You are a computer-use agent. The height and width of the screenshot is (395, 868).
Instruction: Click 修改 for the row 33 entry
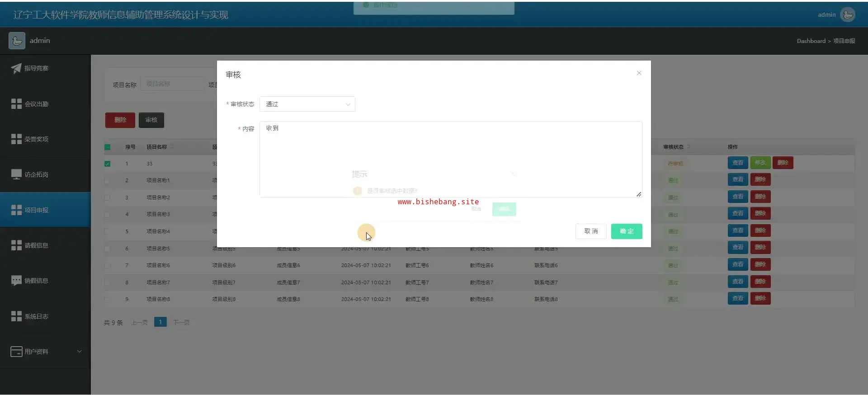(760, 163)
